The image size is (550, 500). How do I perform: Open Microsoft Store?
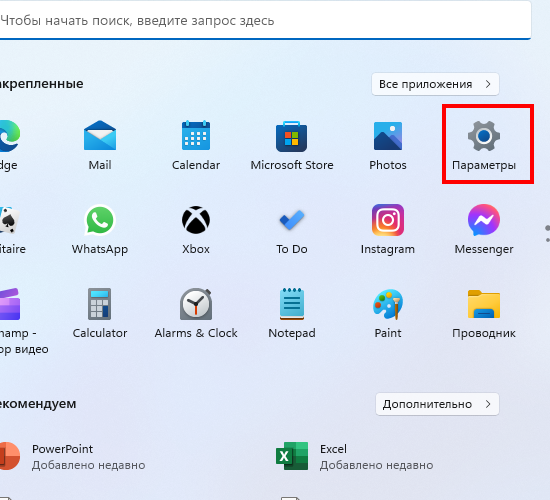(x=292, y=145)
